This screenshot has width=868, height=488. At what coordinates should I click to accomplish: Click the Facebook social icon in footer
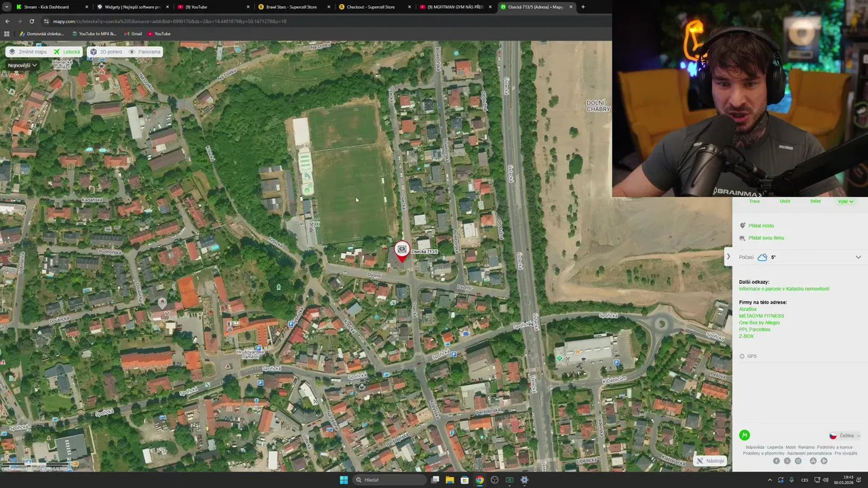(776, 461)
